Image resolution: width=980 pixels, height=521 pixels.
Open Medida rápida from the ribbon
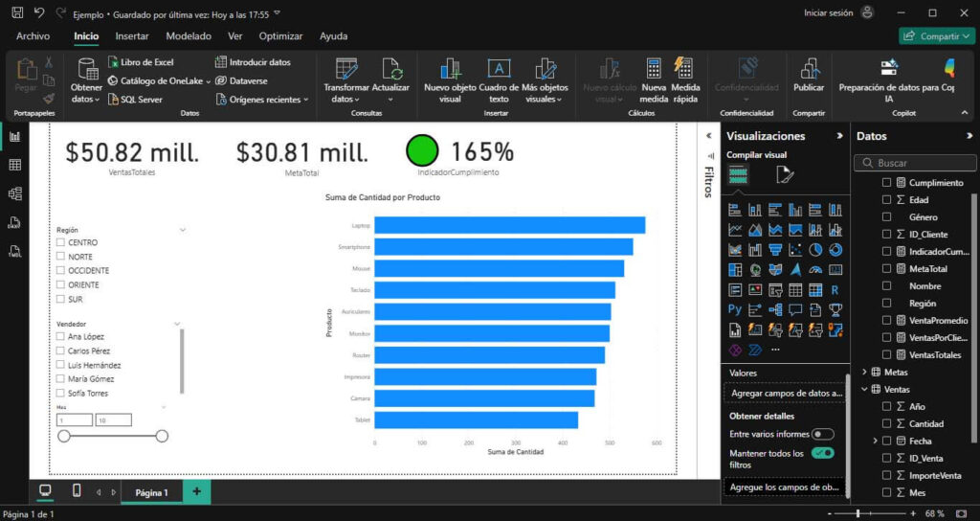pos(684,70)
